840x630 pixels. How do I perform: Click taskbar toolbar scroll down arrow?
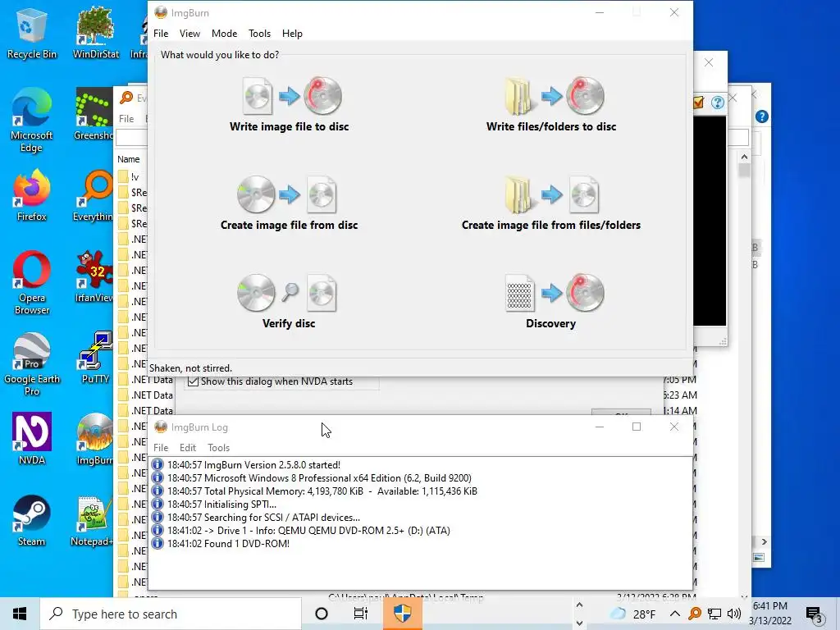tap(579, 623)
